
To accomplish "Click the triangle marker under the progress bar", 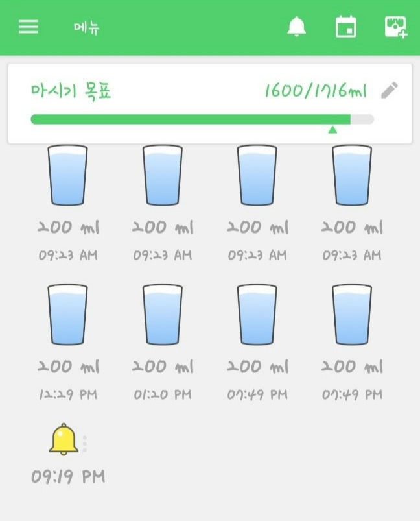I will click(x=332, y=130).
